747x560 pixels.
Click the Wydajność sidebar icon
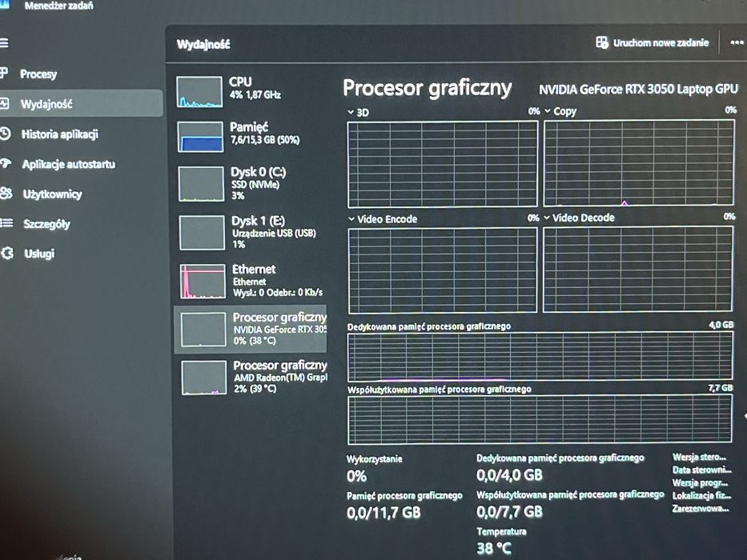4,103
